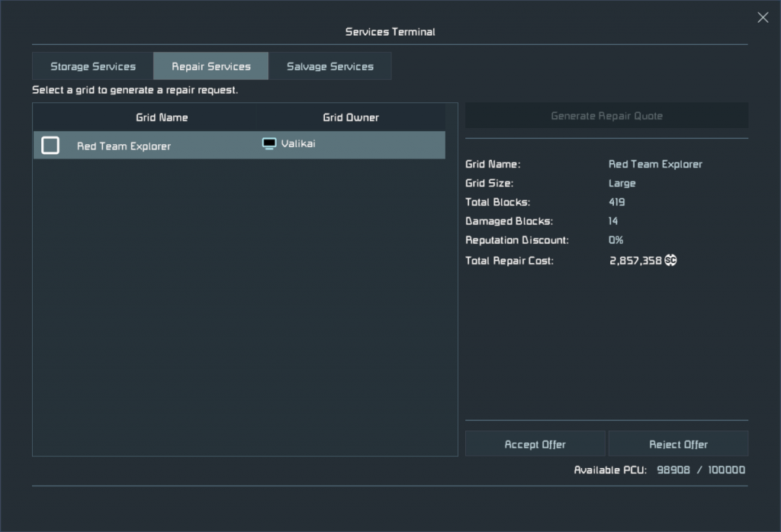The width and height of the screenshot is (781, 532).
Task: Select the Repair Services tab
Action: click(211, 66)
